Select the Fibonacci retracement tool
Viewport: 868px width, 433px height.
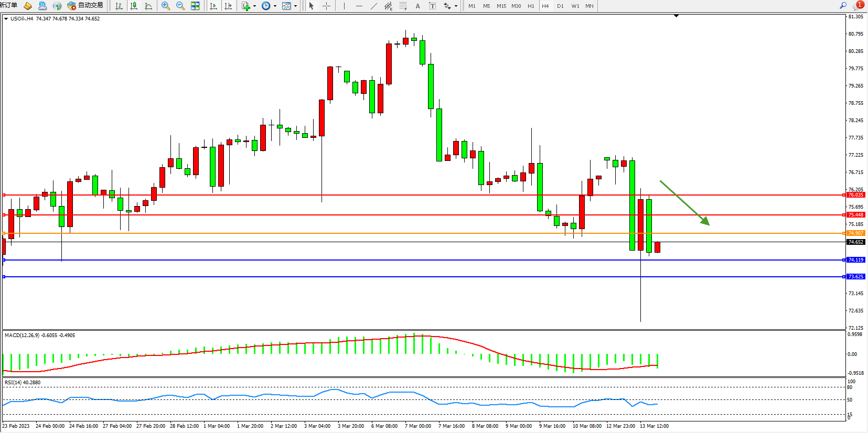[x=403, y=6]
